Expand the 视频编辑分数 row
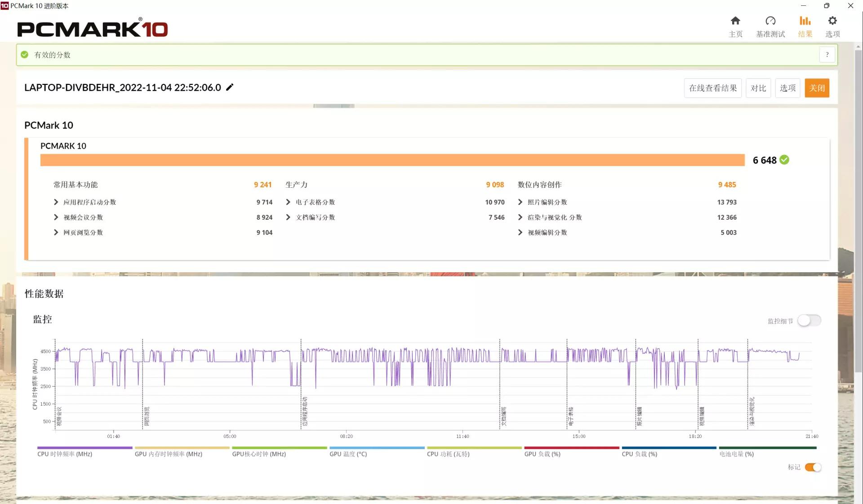This screenshot has height=504, width=863. tap(520, 232)
